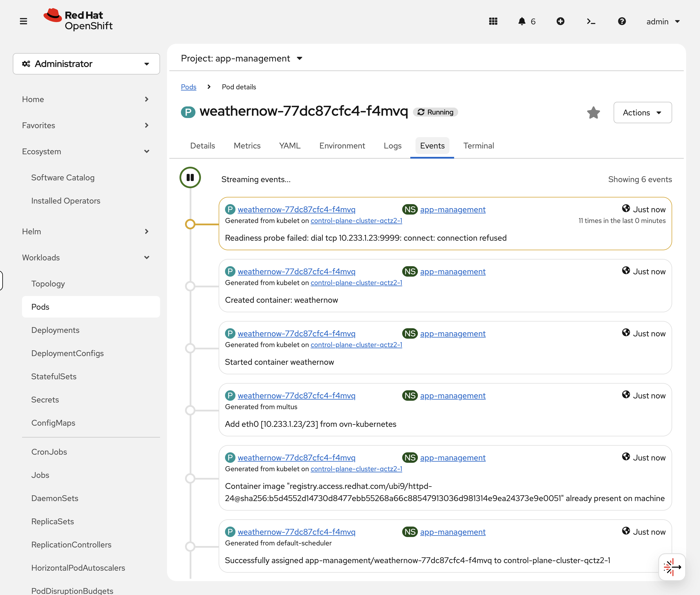Open Deployments in the sidebar
The image size is (700, 595).
click(x=55, y=330)
